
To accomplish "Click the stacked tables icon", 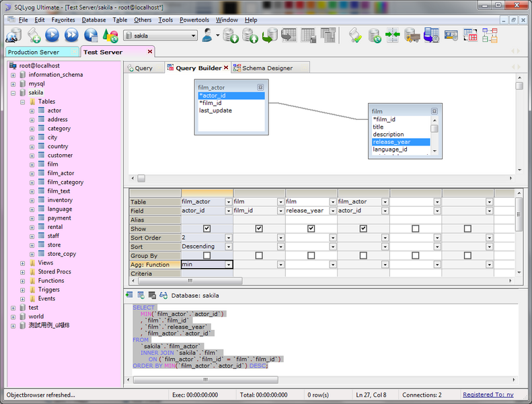I will tap(328, 35).
